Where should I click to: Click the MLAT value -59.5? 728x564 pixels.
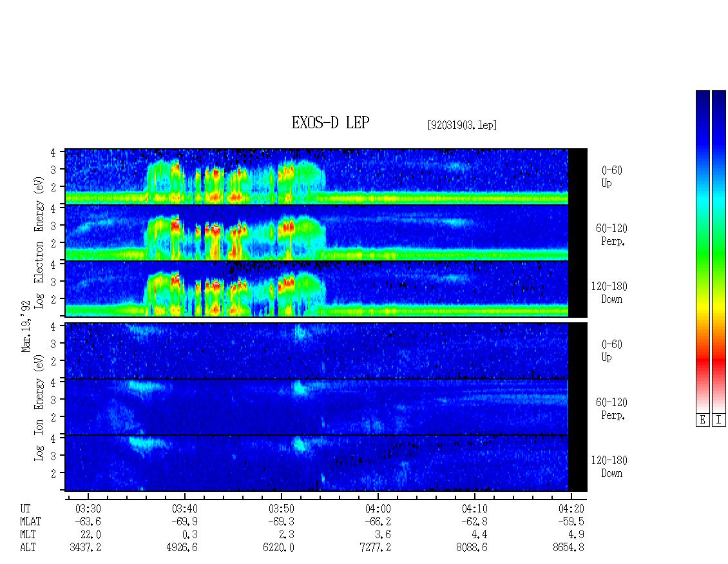tap(571, 521)
